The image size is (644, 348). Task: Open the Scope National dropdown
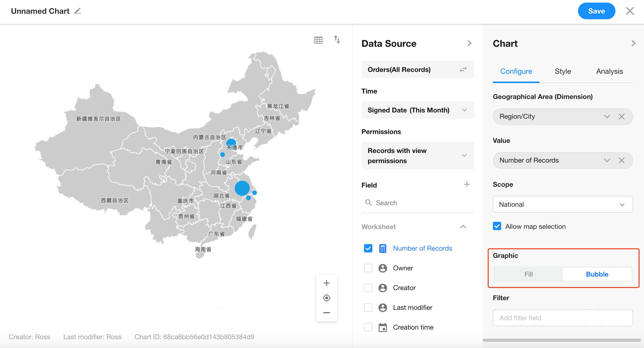pyautogui.click(x=562, y=204)
